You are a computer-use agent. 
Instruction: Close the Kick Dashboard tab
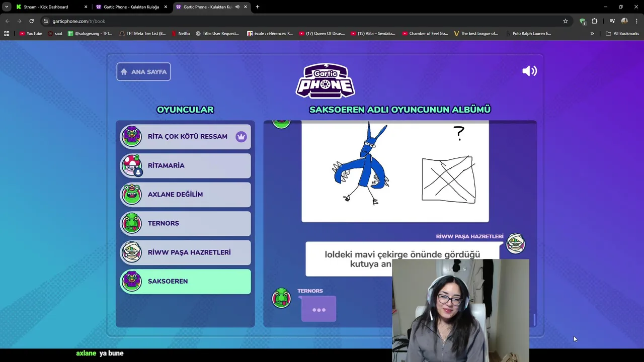(x=86, y=7)
